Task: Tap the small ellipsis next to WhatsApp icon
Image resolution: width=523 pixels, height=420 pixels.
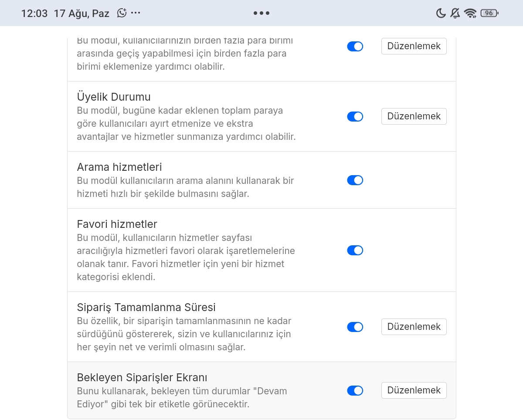Action: 136,13
